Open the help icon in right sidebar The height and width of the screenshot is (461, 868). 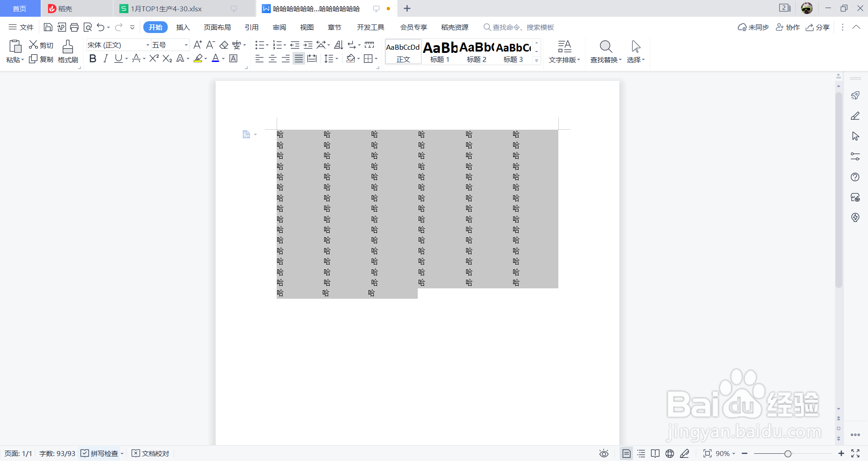point(855,177)
